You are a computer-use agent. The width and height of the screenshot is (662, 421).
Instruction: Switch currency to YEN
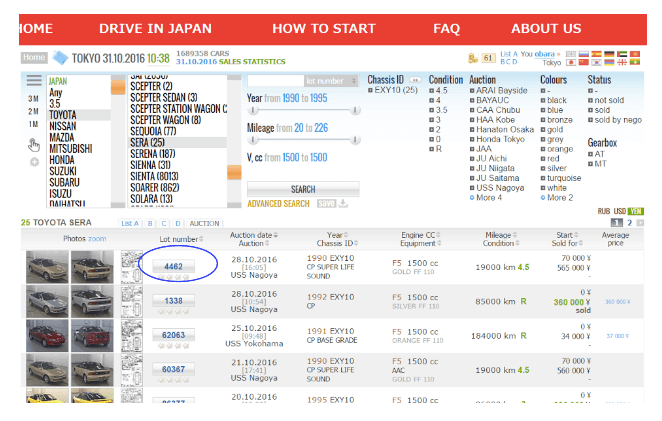click(635, 211)
